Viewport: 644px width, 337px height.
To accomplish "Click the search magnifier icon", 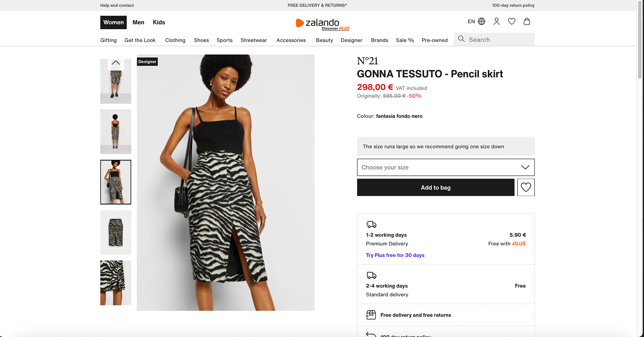I will pos(462,39).
